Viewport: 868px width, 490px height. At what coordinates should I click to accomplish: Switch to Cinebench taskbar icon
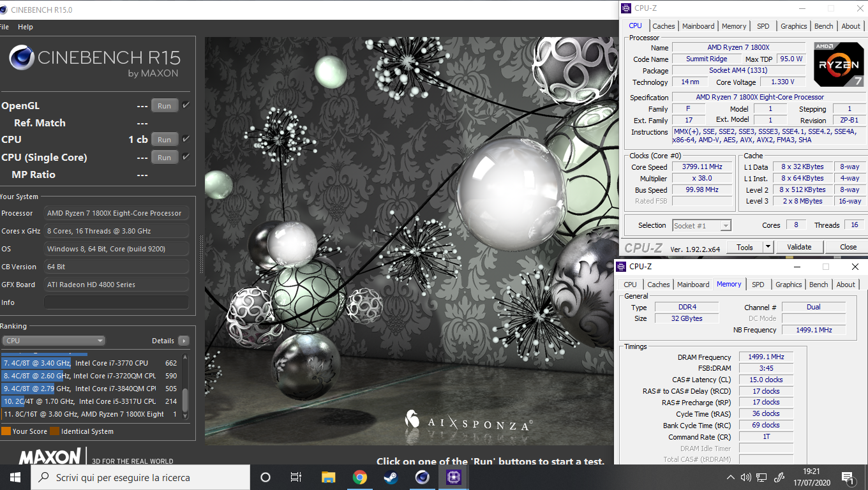[x=422, y=477]
